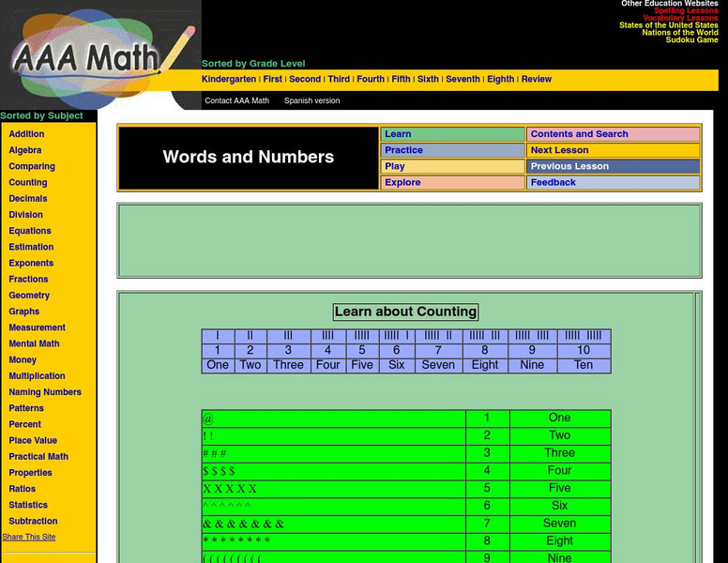Image resolution: width=728 pixels, height=563 pixels.
Task: Open Patterns subject
Action: pos(26,408)
